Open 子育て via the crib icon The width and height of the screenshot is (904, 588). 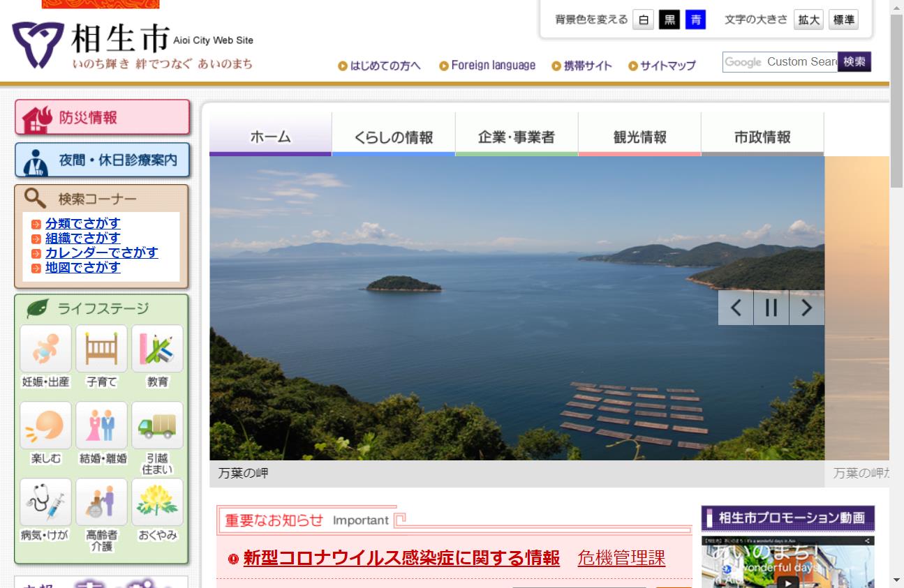(101, 349)
